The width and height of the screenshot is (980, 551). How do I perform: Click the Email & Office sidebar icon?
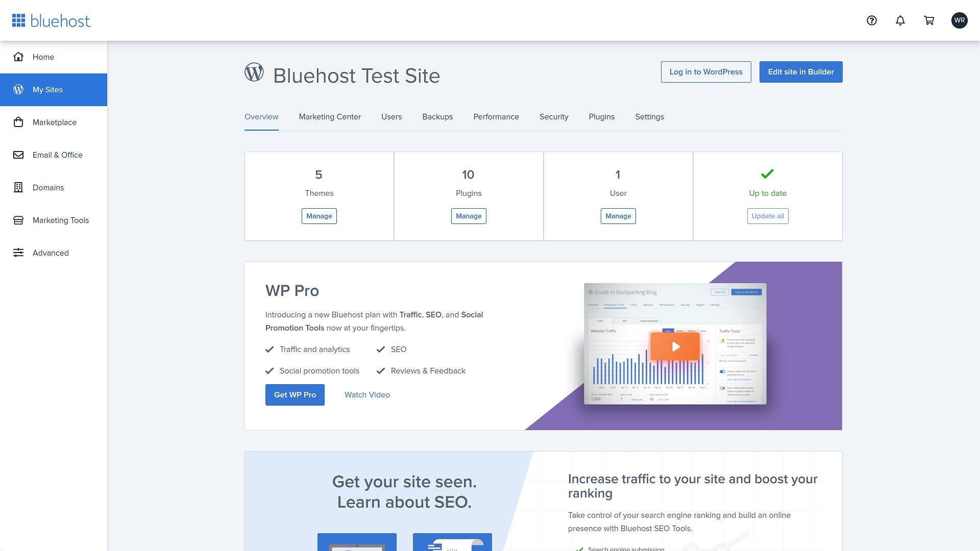tap(18, 155)
